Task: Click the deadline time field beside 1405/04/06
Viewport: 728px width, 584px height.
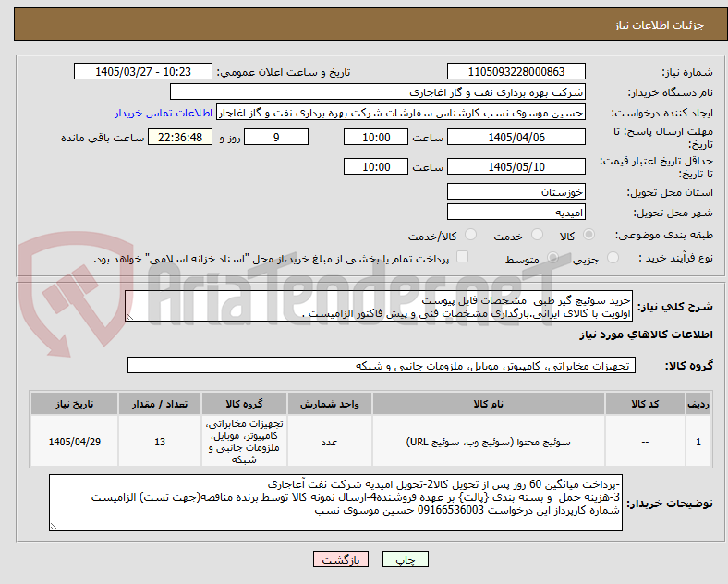Action: click(x=376, y=137)
